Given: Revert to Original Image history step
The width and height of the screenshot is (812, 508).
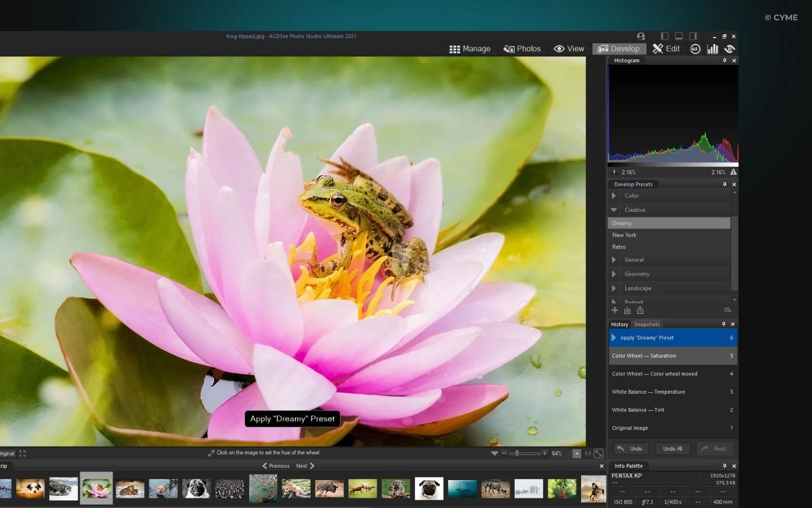Looking at the screenshot, I should click(x=673, y=428).
